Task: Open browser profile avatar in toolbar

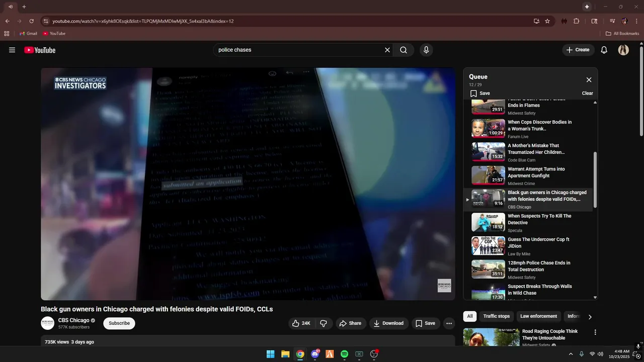Action: click(x=624, y=21)
